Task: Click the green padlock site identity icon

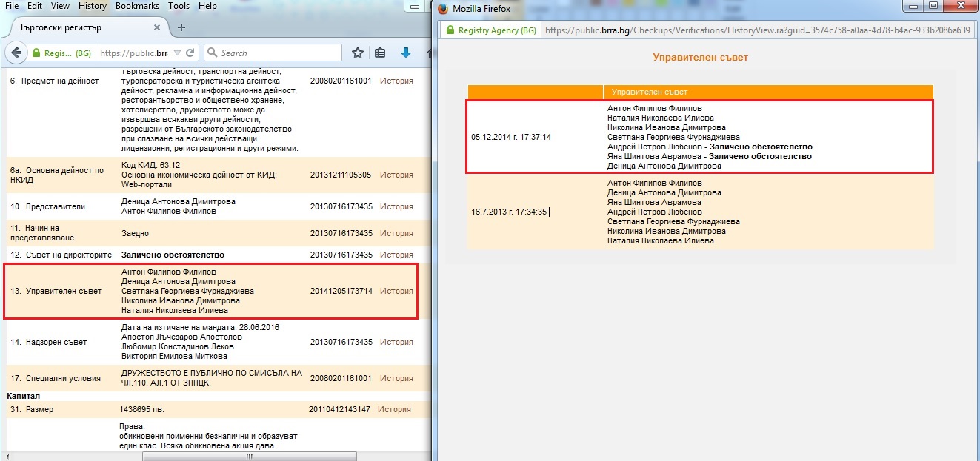Action: click(35, 53)
